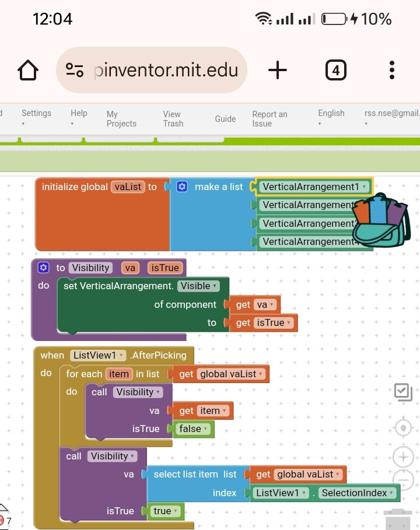The image size is (420, 530).
Task: Click the error count indicator showing 7
Action: coord(5,521)
